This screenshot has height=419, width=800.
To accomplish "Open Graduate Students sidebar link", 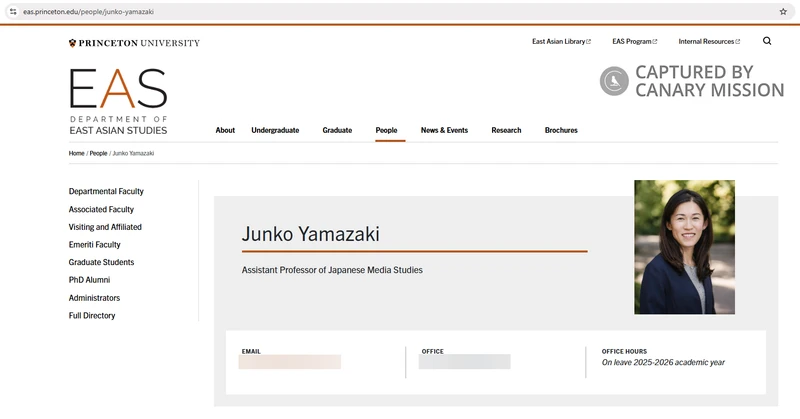I will click(102, 262).
